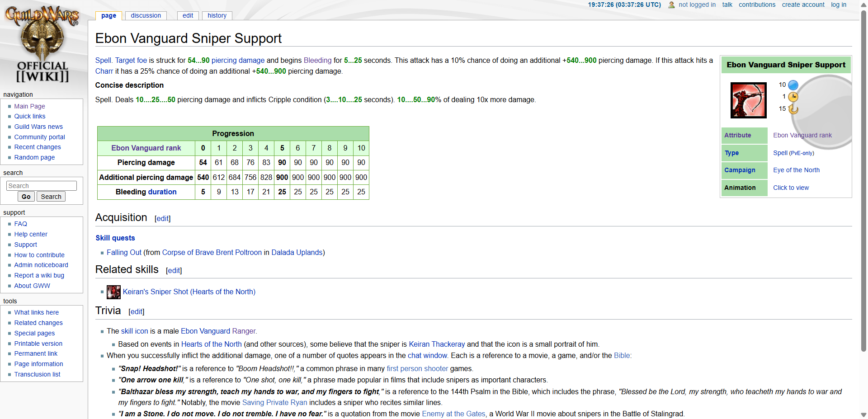The image size is (868, 419).
Task: Open Related changes tool
Action: click(x=38, y=323)
